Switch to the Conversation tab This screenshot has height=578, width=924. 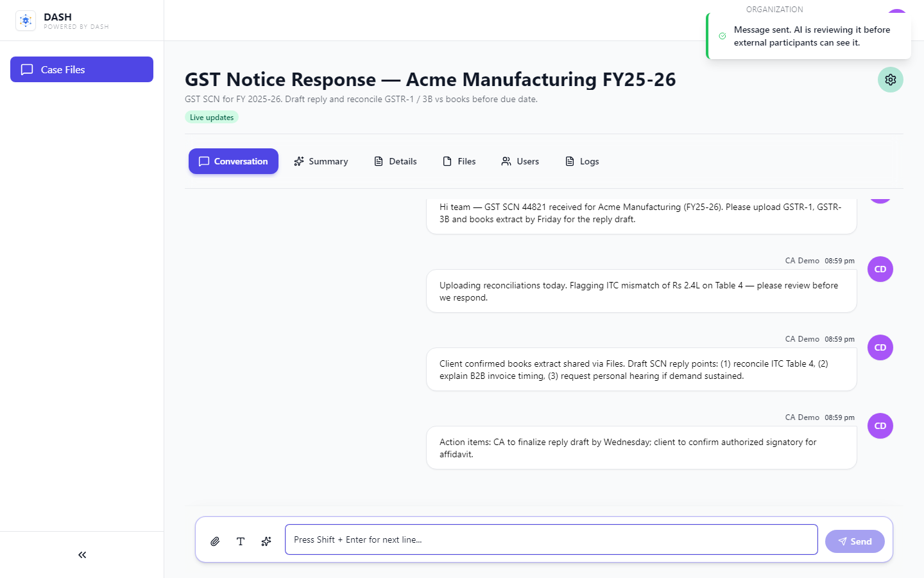pyautogui.click(x=234, y=161)
